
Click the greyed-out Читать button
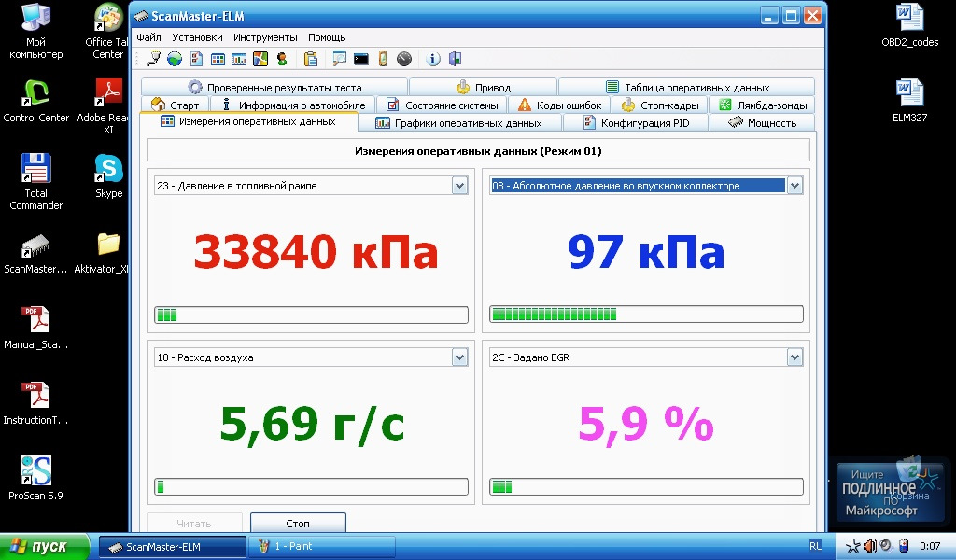tap(194, 523)
